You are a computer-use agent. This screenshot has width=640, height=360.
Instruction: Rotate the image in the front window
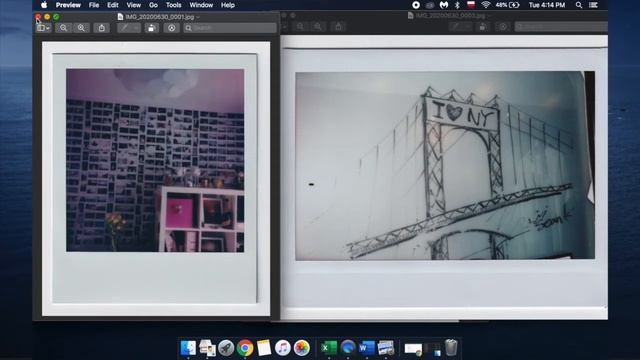pos(151,28)
